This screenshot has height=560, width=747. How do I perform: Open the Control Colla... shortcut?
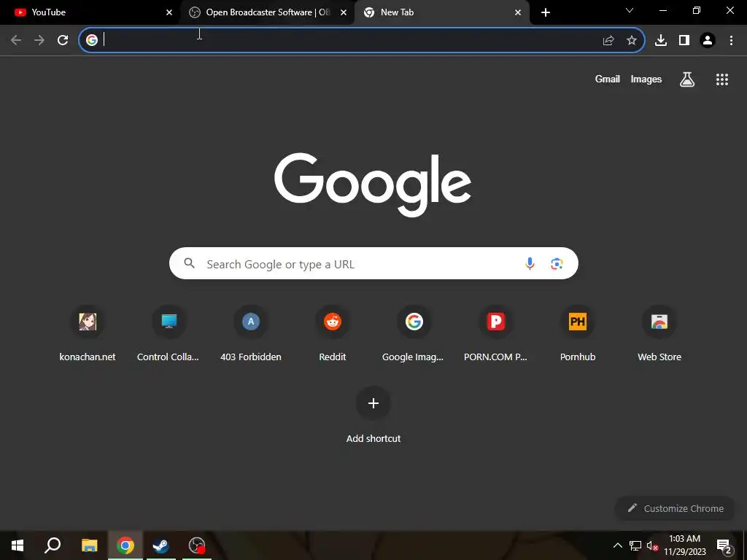coord(169,334)
